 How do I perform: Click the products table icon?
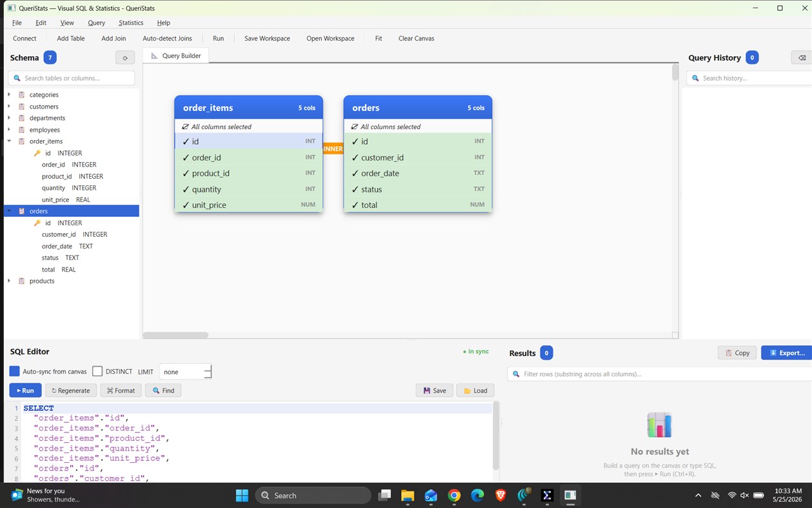tap(22, 281)
